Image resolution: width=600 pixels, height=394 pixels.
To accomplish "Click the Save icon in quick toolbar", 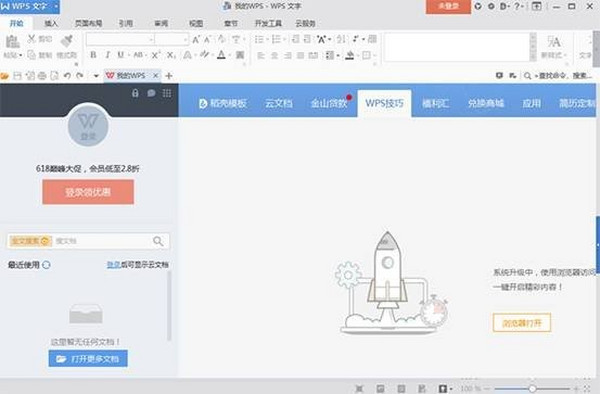I will 17,76.
